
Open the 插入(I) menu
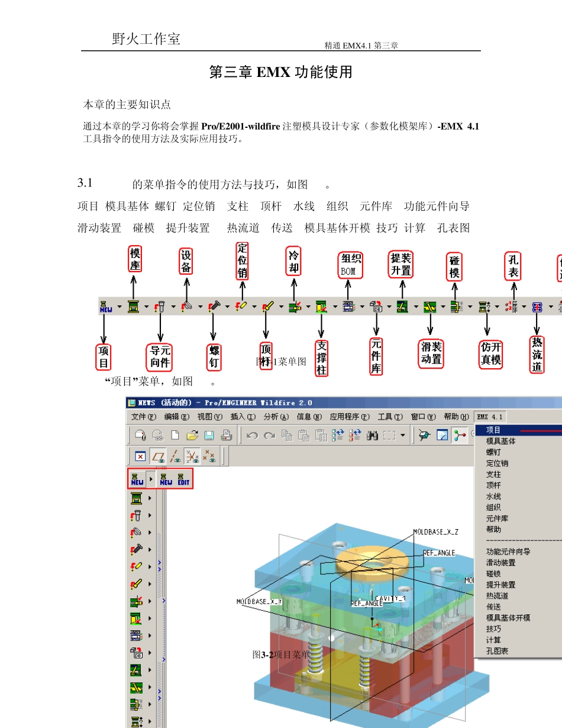[244, 417]
